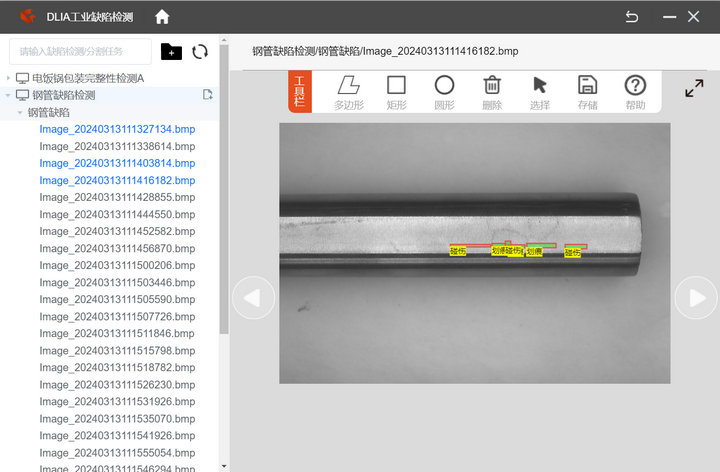The image size is (720, 472).
Task: Open Image_20240313111511846.bmp
Action: click(117, 334)
